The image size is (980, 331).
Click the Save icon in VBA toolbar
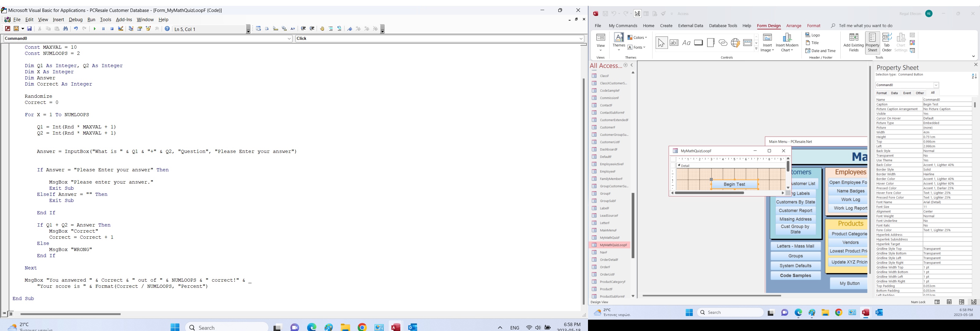coord(30,29)
